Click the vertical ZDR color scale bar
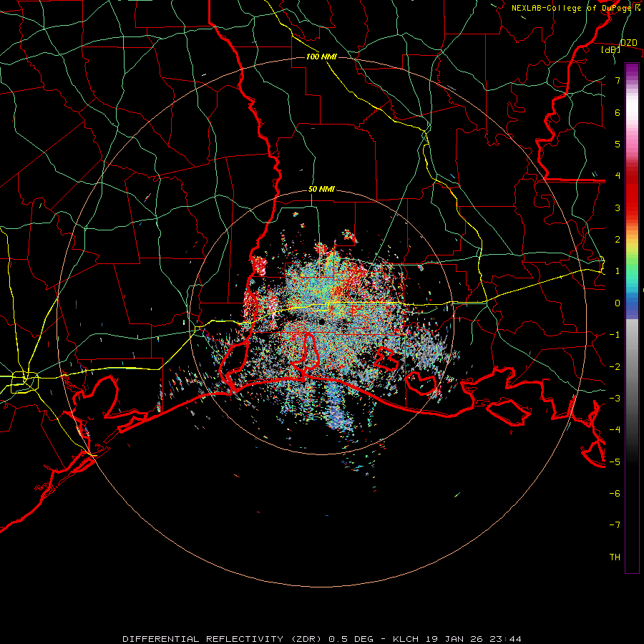644x644 pixels. click(x=632, y=318)
